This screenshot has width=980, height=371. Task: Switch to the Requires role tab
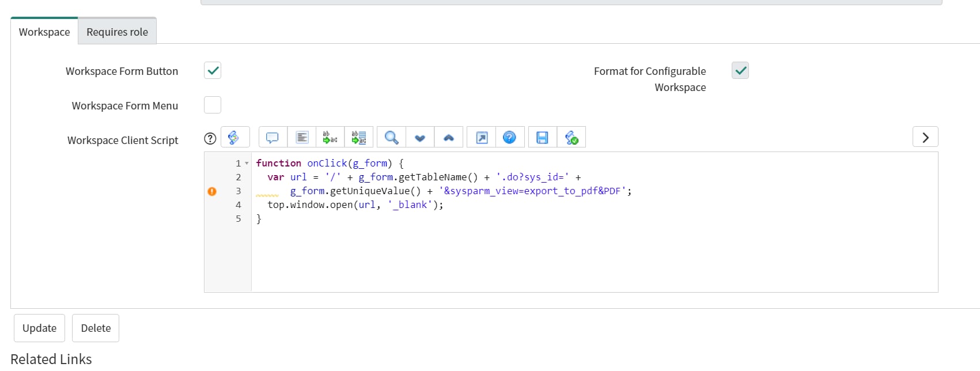[117, 32]
